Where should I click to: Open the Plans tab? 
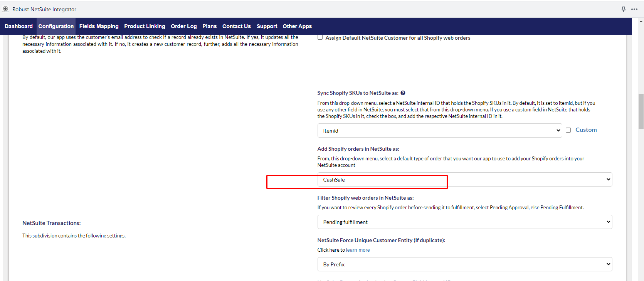(x=210, y=26)
